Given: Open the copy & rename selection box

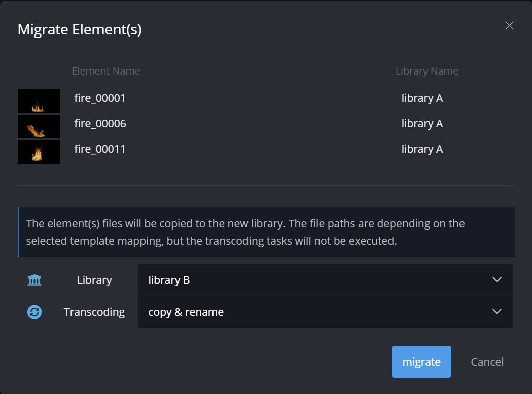Looking at the screenshot, I should tap(314, 312).
